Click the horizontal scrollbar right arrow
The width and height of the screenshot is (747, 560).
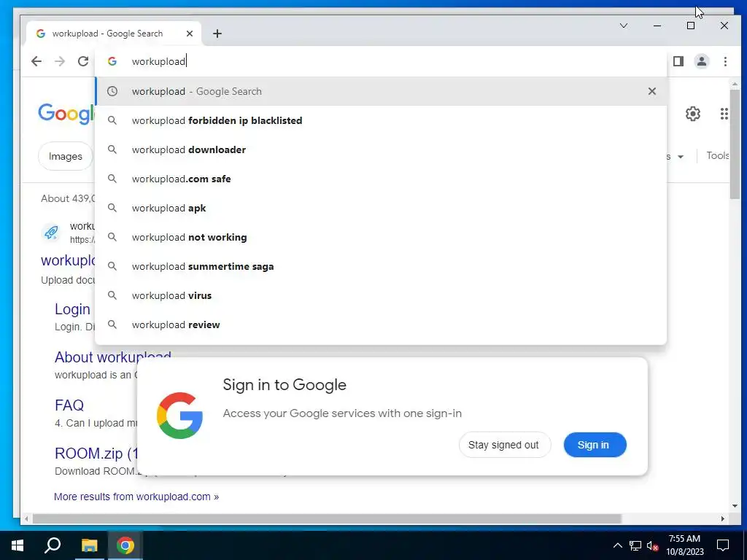723,518
